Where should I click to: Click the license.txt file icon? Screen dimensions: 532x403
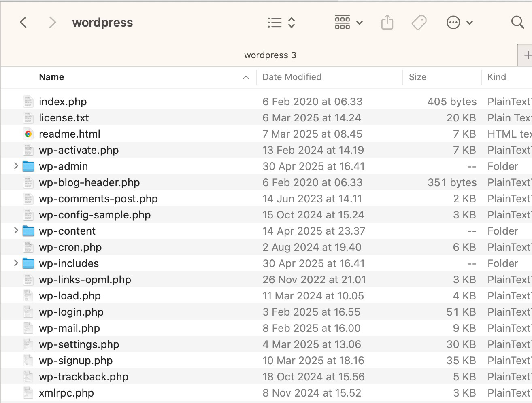(x=28, y=118)
